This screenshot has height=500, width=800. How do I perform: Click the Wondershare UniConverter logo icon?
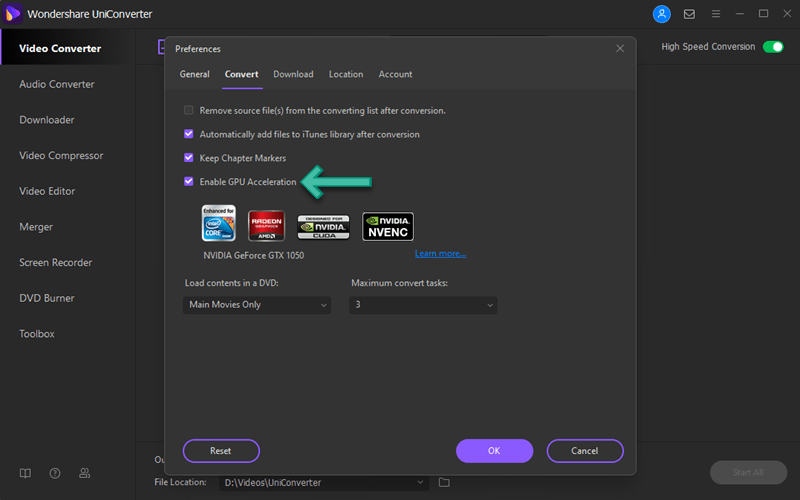click(x=12, y=14)
